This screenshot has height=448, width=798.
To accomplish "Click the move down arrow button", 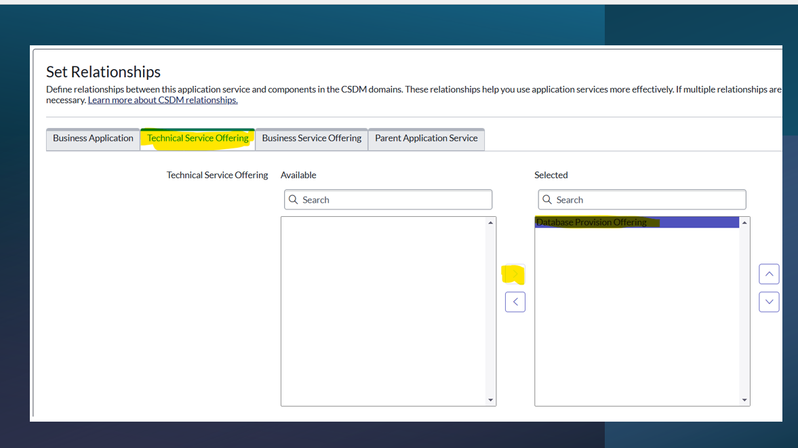I will pos(768,301).
